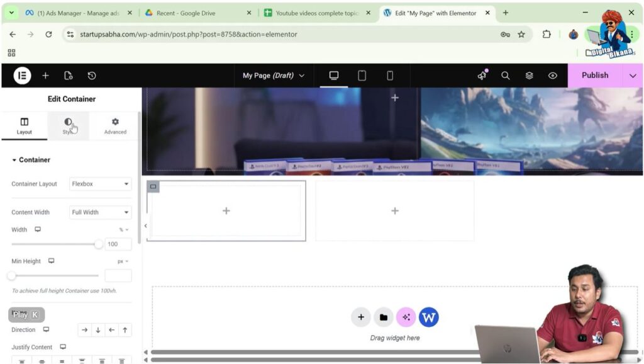Click the Width slider handle
644x364 pixels.
point(98,244)
